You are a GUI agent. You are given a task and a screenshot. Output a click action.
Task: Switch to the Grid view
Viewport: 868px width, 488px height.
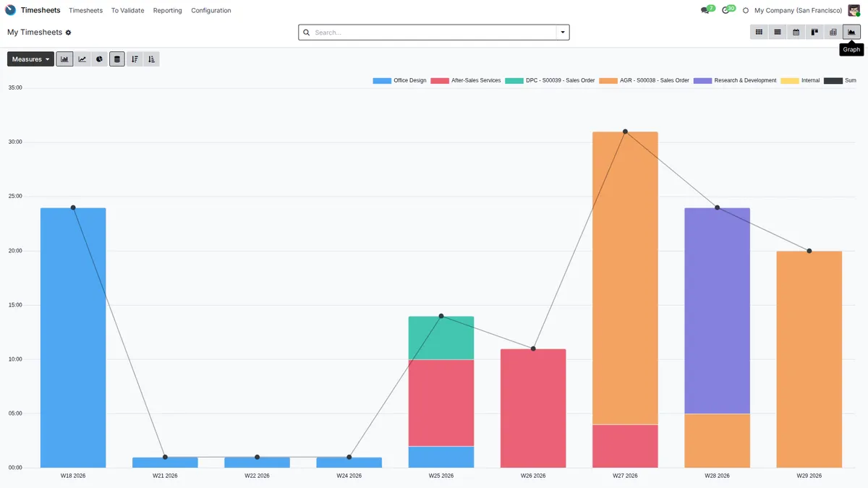759,32
